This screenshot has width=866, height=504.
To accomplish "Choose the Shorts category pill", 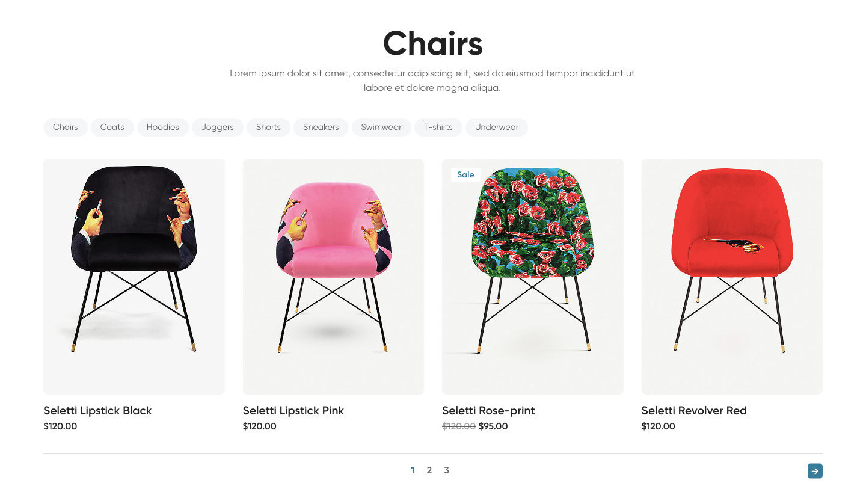I will pyautogui.click(x=268, y=128).
